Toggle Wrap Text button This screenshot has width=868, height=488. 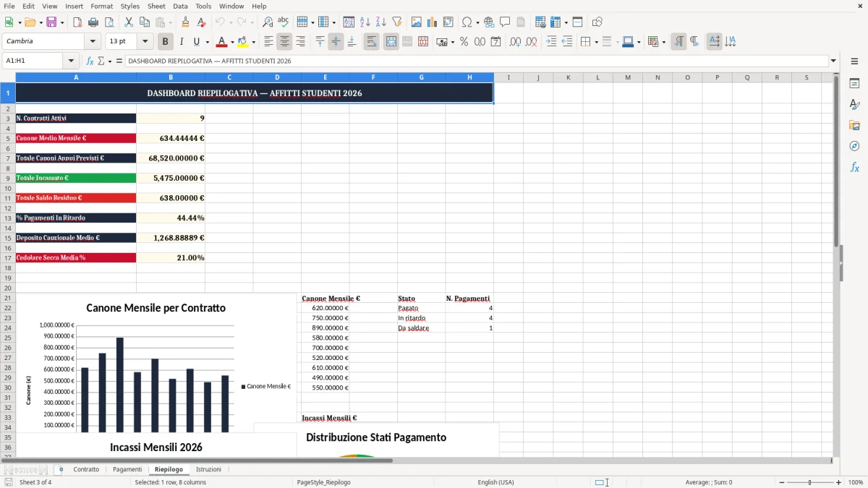372,42
